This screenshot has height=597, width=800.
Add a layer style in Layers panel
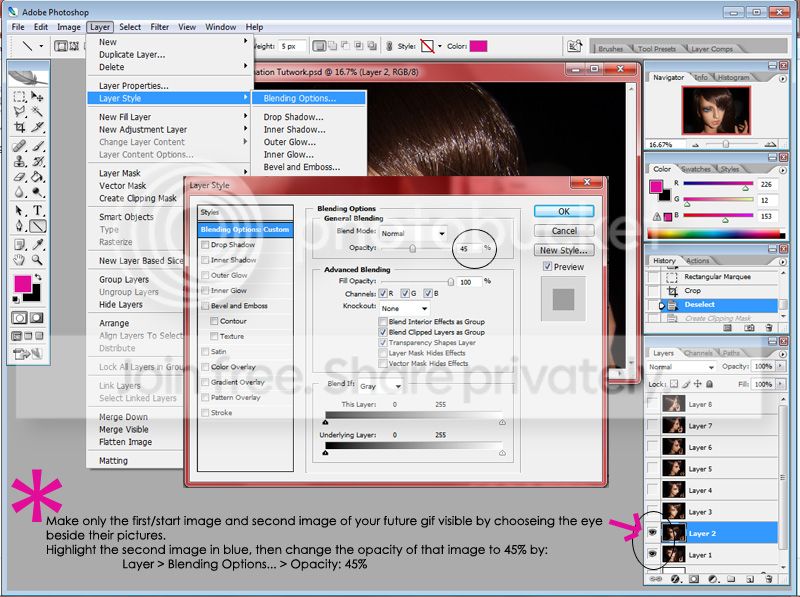(675, 579)
